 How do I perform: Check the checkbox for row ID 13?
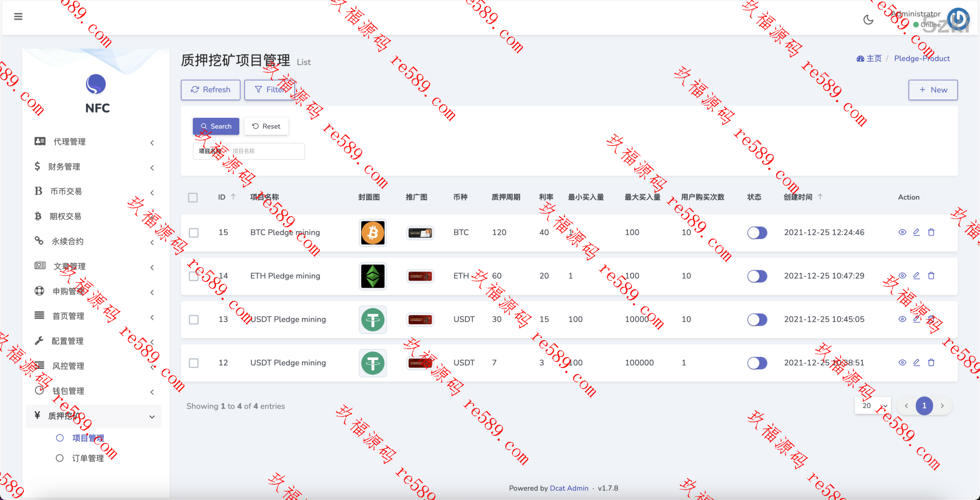point(194,319)
